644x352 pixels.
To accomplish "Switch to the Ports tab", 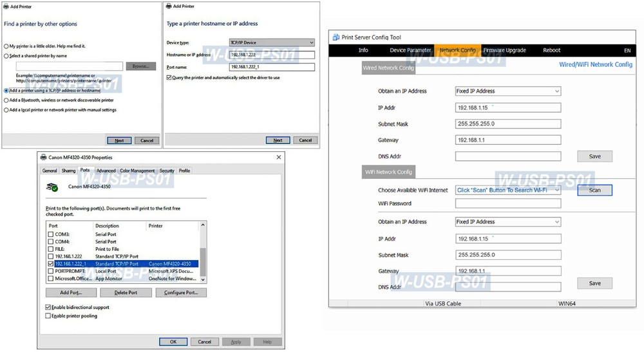I will (85, 170).
